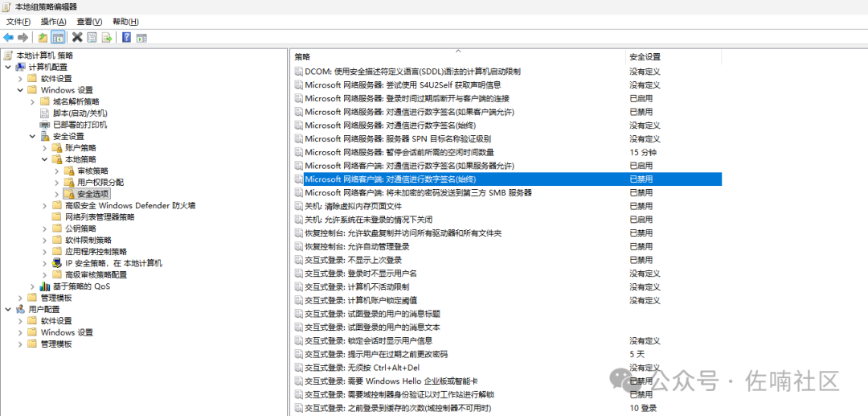868x416 pixels.
Task: Toggle the Show/Hide Action Pane toolbar icon
Action: (141, 38)
